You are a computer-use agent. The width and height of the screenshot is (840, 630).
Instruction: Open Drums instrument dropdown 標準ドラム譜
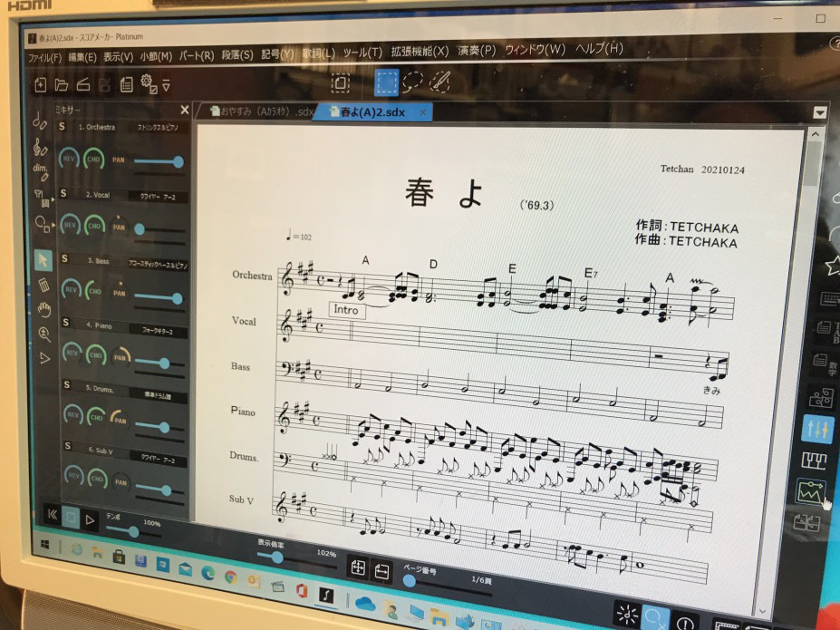click(158, 396)
